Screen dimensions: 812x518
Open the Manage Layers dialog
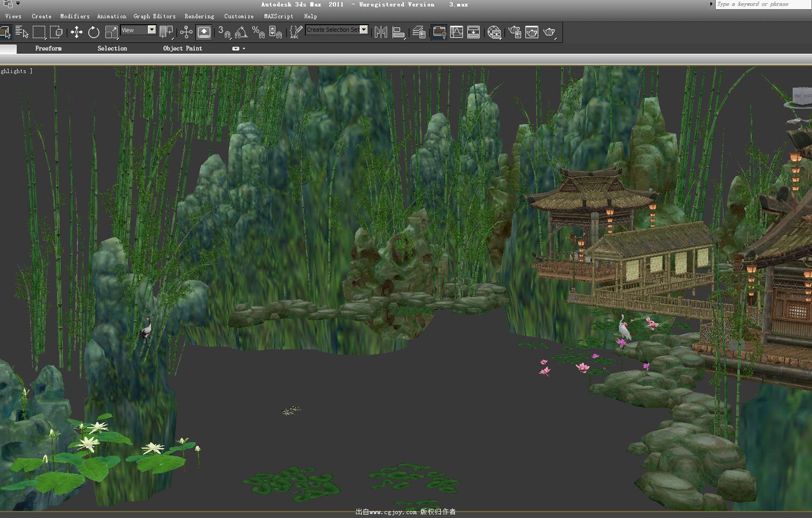[x=419, y=32]
